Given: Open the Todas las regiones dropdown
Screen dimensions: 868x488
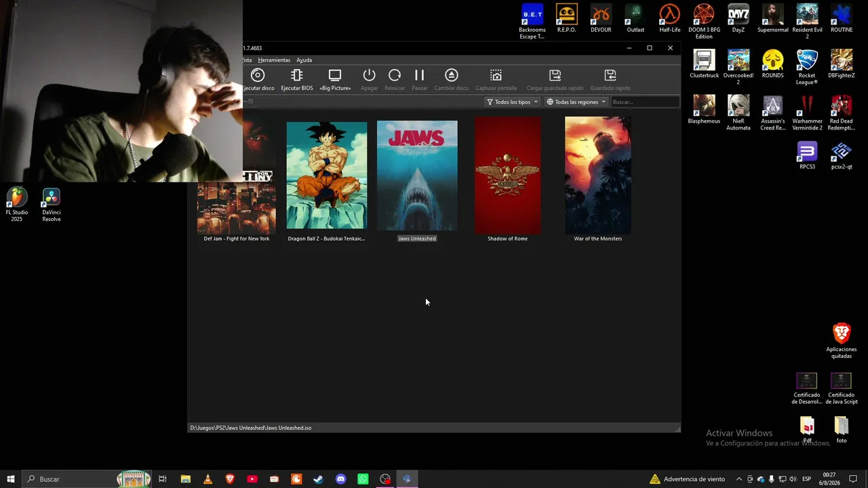Looking at the screenshot, I should point(576,102).
